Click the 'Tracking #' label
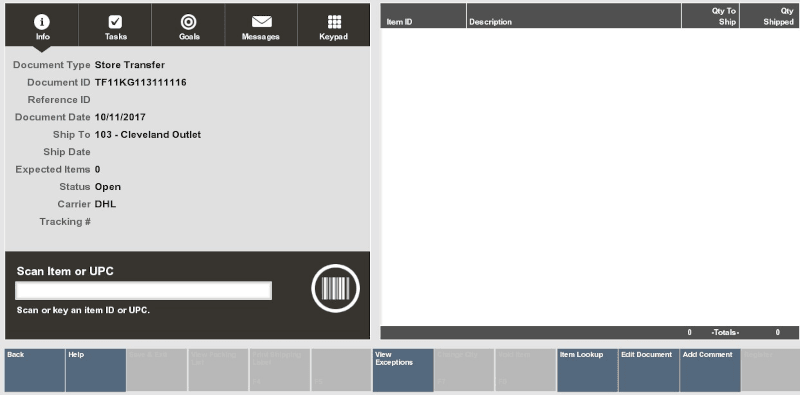The width and height of the screenshot is (800, 395). (x=65, y=221)
